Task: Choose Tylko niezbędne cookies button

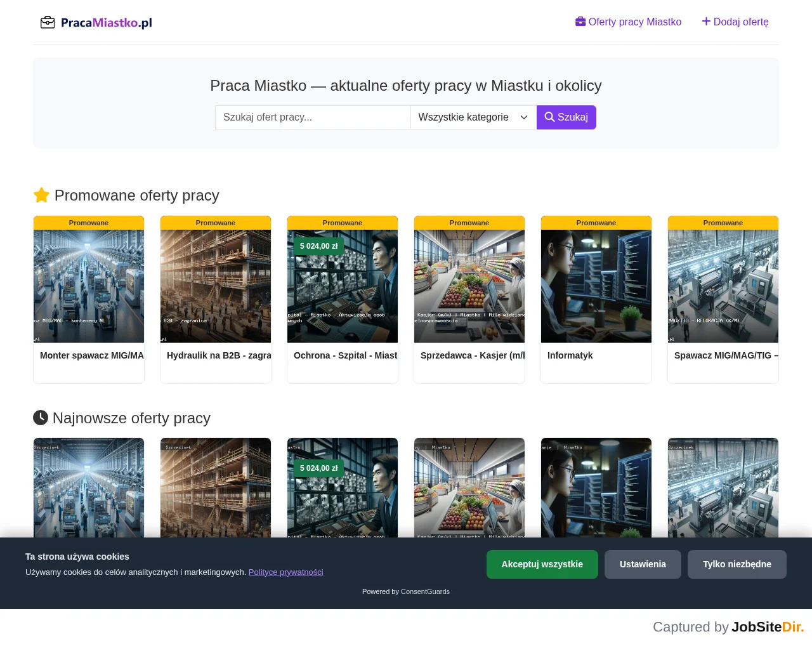Action: [x=737, y=564]
